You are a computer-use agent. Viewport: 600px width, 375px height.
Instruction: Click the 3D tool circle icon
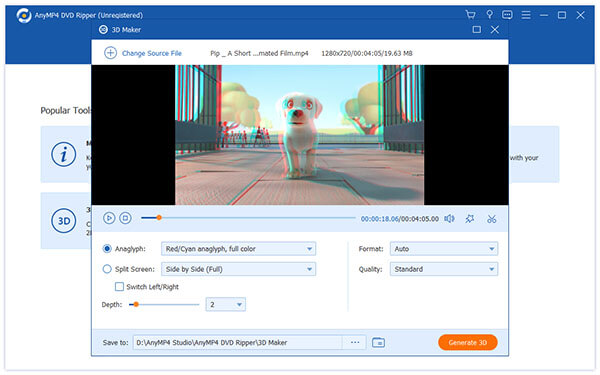click(64, 221)
